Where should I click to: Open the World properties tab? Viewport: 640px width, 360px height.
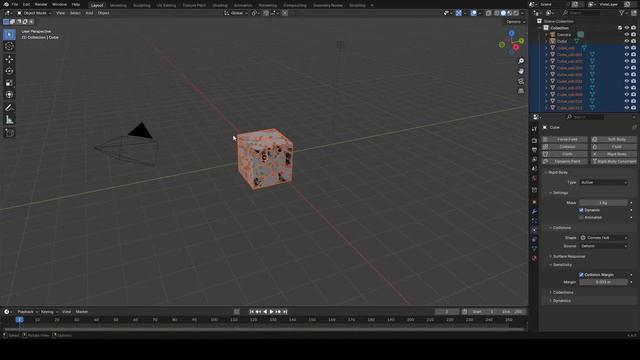point(534,178)
